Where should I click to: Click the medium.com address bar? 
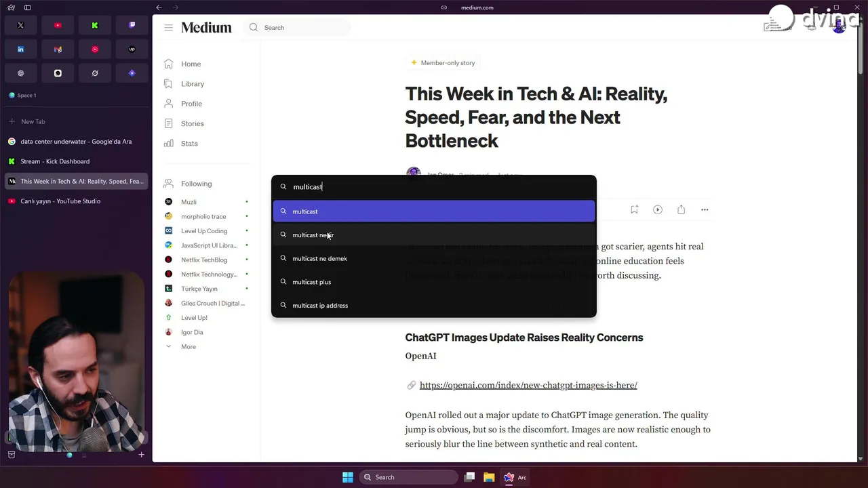click(x=477, y=7)
